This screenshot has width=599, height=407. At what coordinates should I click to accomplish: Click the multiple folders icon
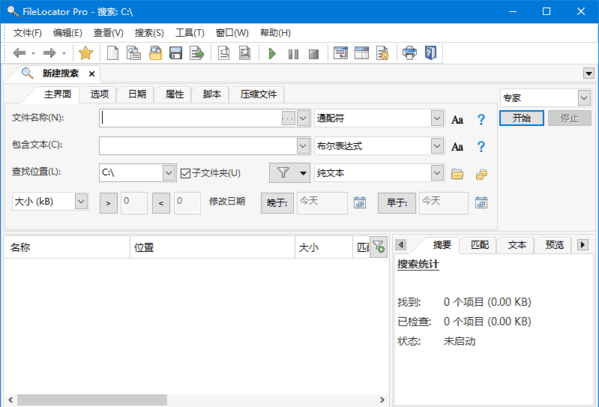(481, 174)
